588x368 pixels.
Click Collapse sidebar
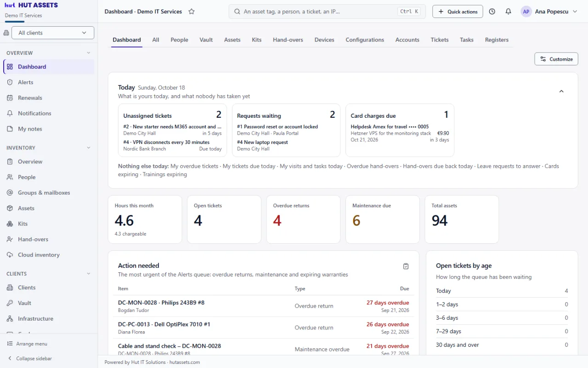point(30,358)
